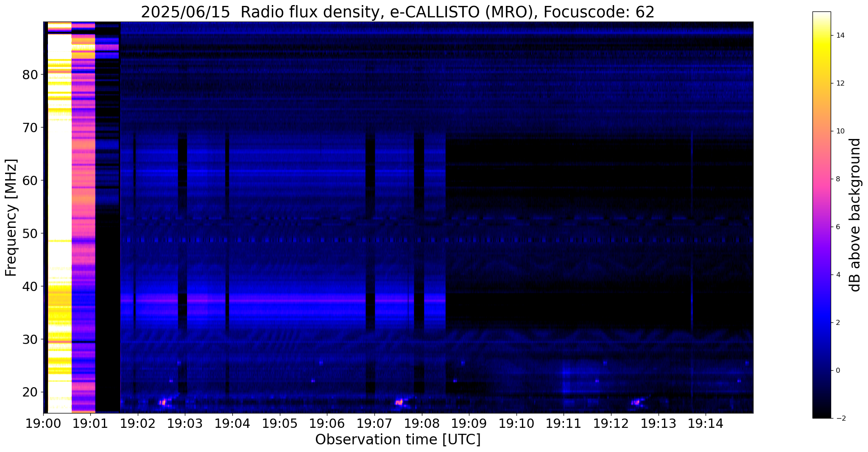Click the colorbar tick label 2

tap(837, 323)
